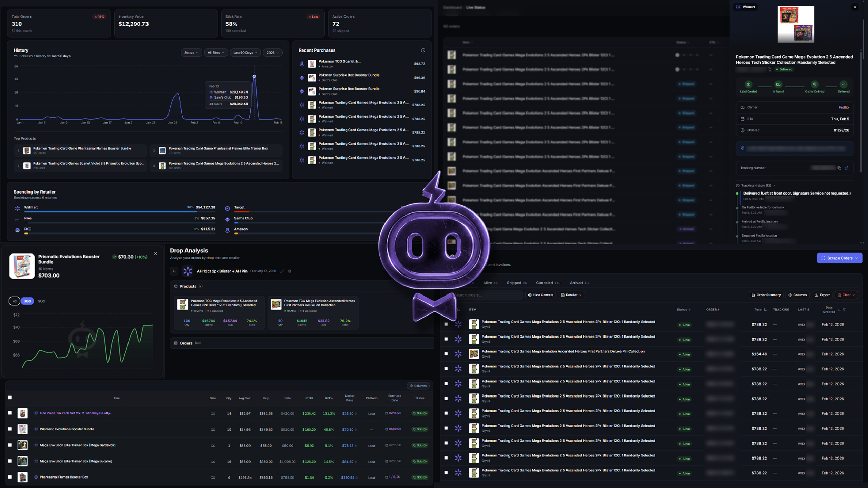Open Columns settings for inventory table
This screenshot has height=488, width=868.
click(x=418, y=386)
